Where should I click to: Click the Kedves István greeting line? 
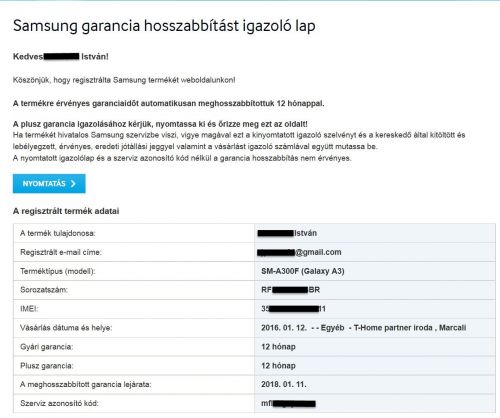tap(61, 57)
